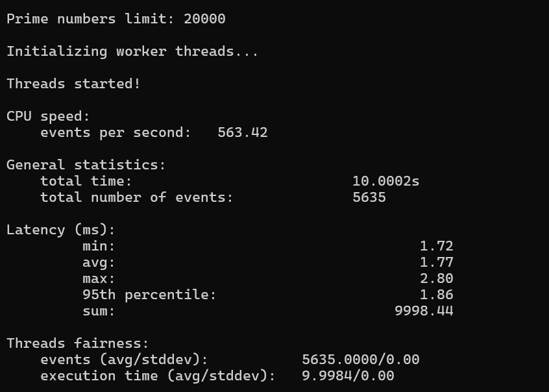Click the 'General statistics:' heading
The image size is (549, 392).
tap(86, 165)
